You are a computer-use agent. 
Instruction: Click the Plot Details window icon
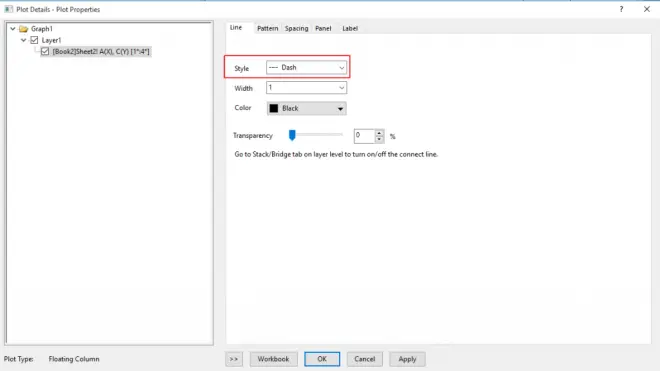coord(8,9)
